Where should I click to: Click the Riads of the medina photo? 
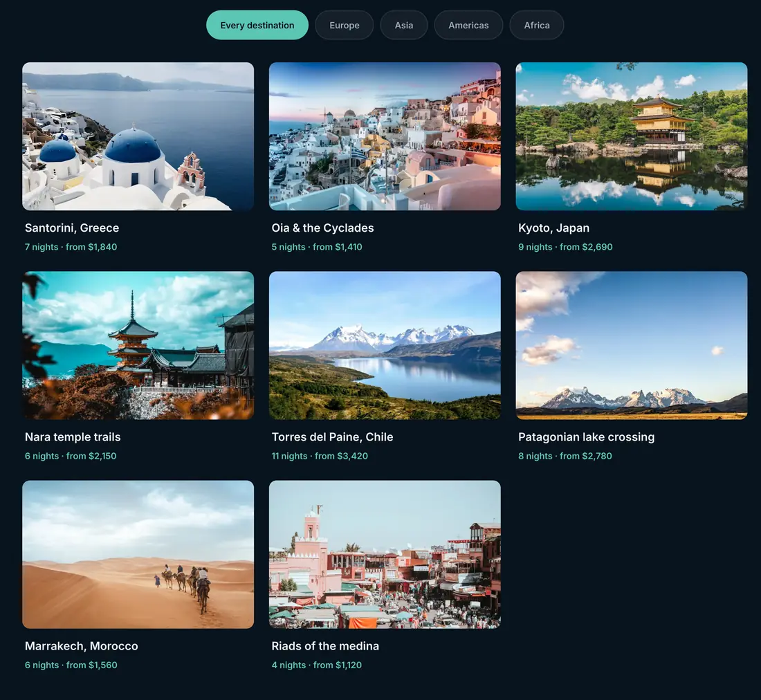(x=385, y=555)
